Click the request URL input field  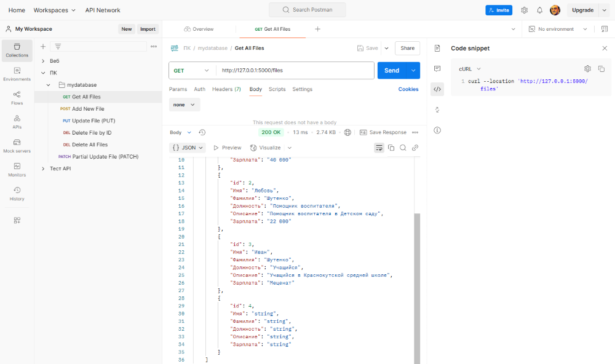[x=295, y=71]
